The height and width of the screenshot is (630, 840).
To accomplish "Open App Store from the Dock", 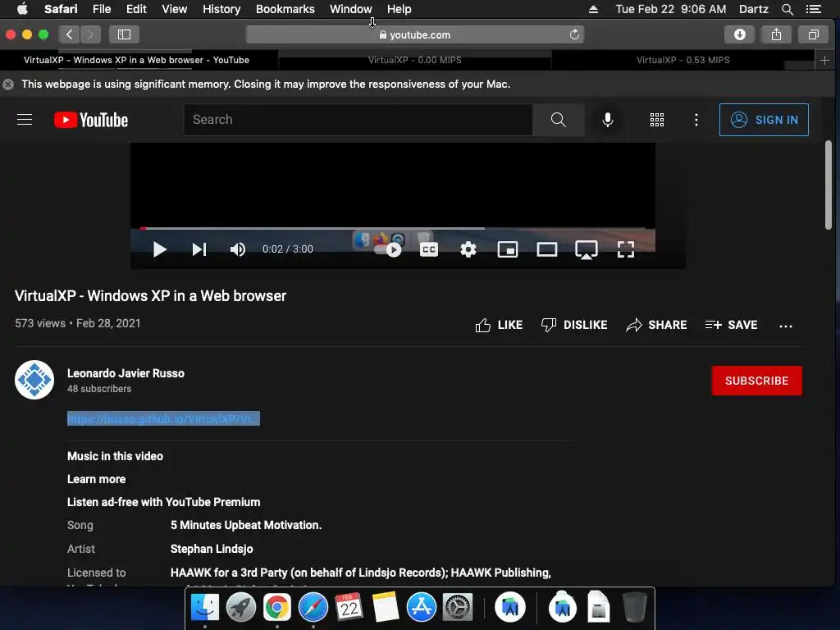I will 421,608.
